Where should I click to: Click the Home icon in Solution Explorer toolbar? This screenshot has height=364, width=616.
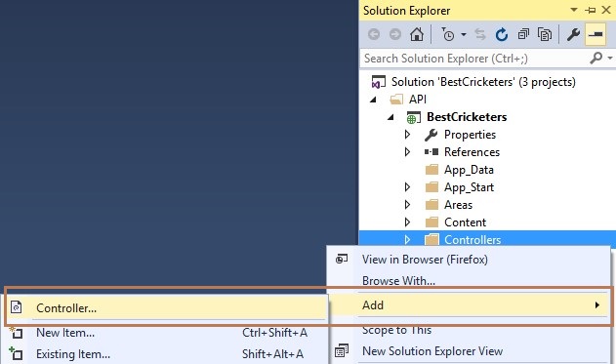click(x=417, y=34)
